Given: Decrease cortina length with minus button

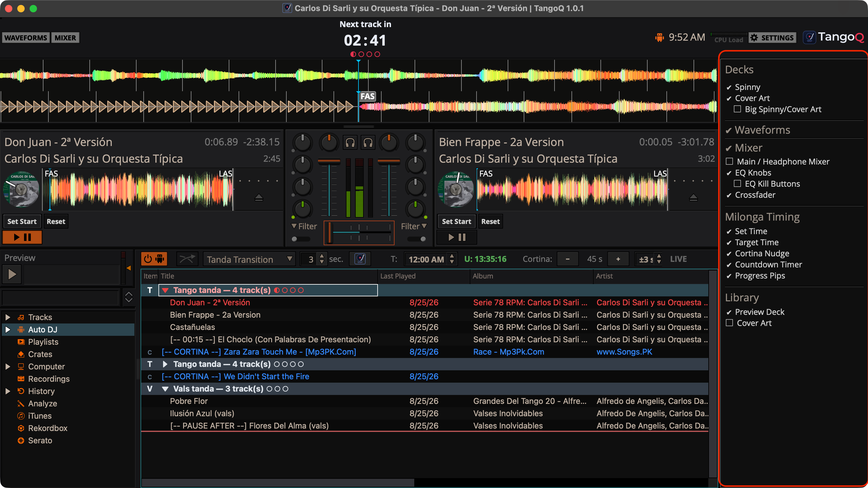Looking at the screenshot, I should (x=567, y=259).
